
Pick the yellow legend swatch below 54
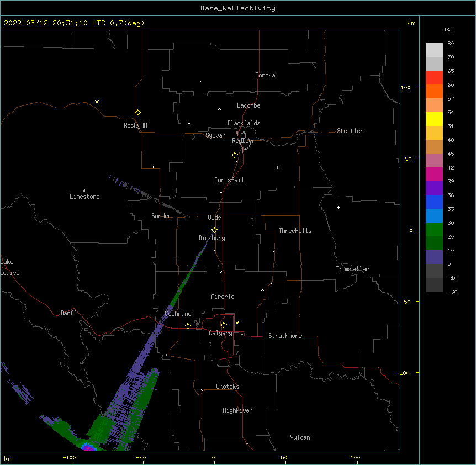pos(434,119)
